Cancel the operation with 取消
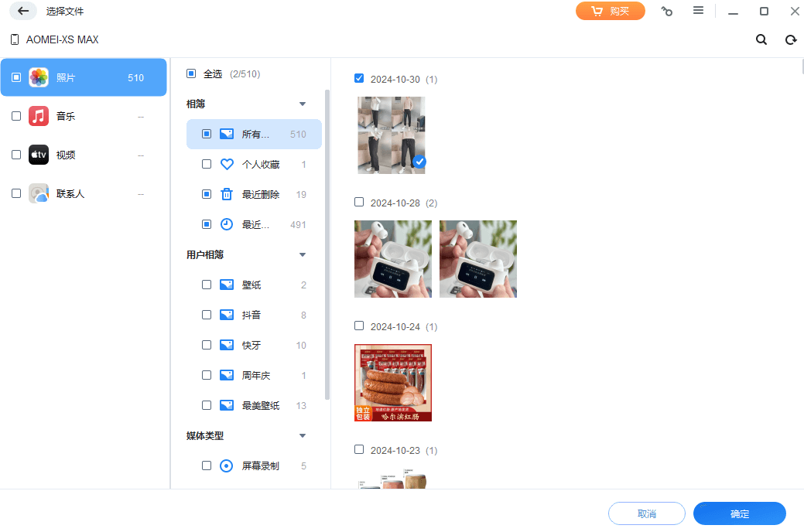This screenshot has width=804, height=532. [646, 513]
